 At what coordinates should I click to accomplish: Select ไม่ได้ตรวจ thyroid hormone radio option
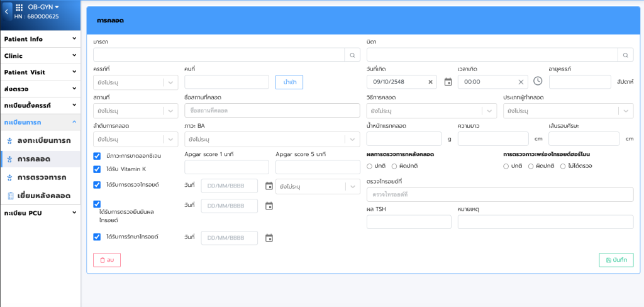pos(563,166)
